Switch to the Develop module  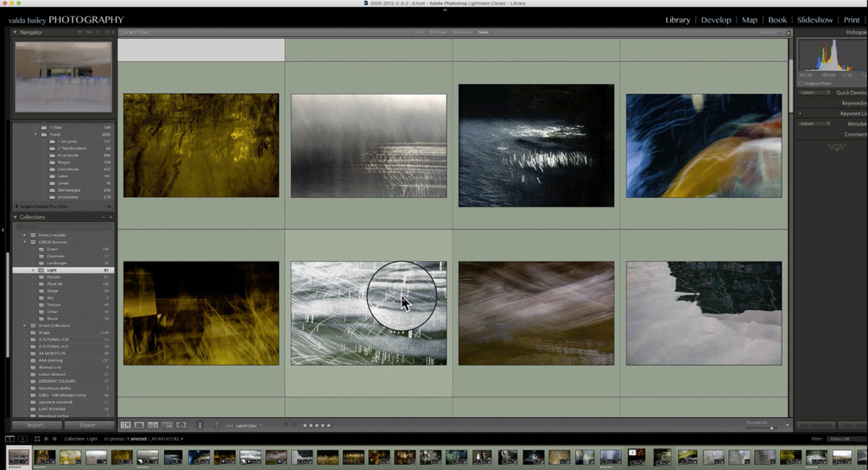coord(716,20)
